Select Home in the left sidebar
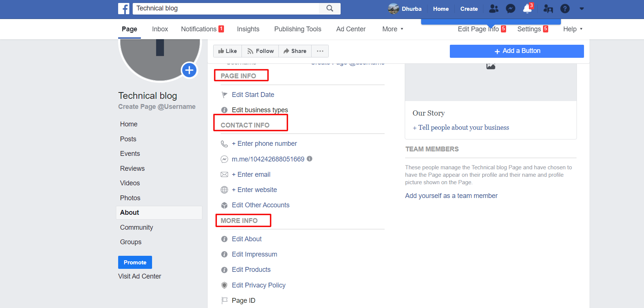This screenshot has width=644, height=308. [129, 124]
